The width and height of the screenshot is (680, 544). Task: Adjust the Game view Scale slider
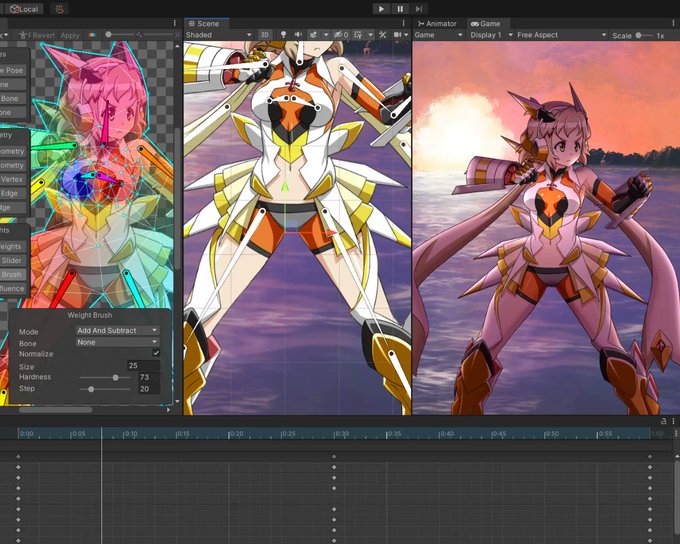(x=644, y=36)
